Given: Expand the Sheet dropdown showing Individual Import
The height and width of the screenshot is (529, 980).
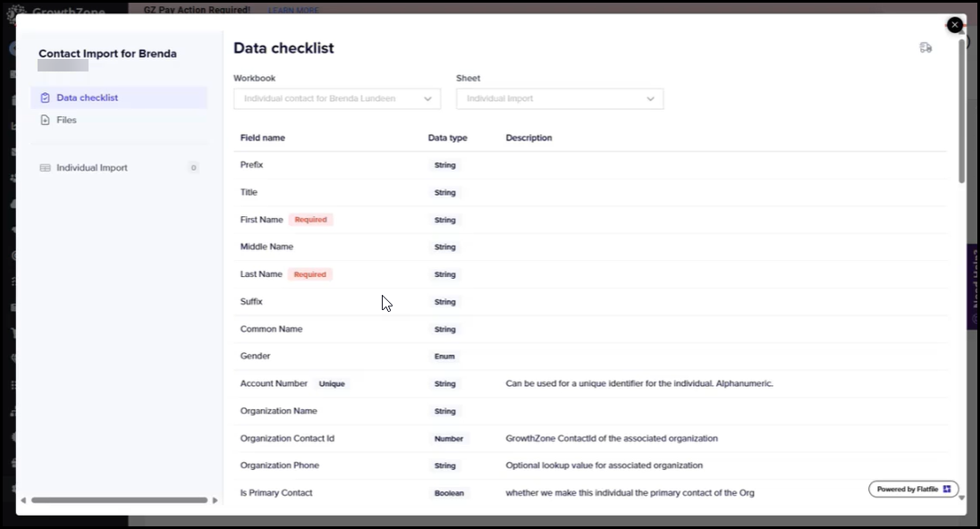Looking at the screenshot, I should tap(560, 99).
